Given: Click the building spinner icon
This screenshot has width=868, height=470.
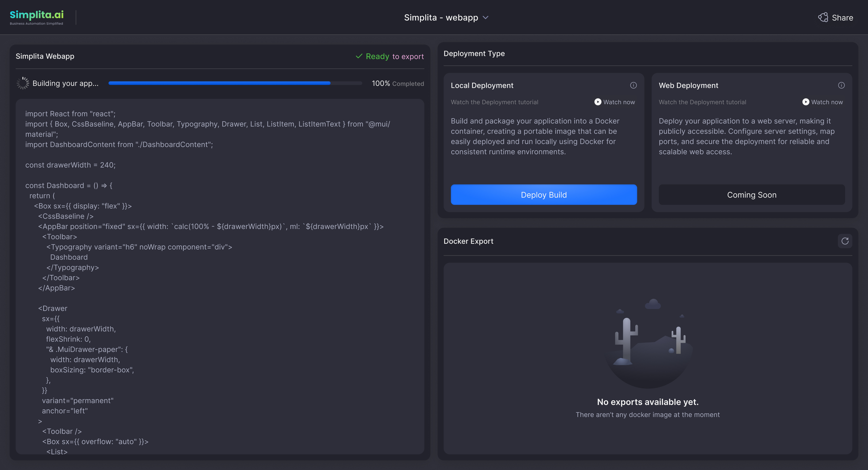Looking at the screenshot, I should (23, 83).
